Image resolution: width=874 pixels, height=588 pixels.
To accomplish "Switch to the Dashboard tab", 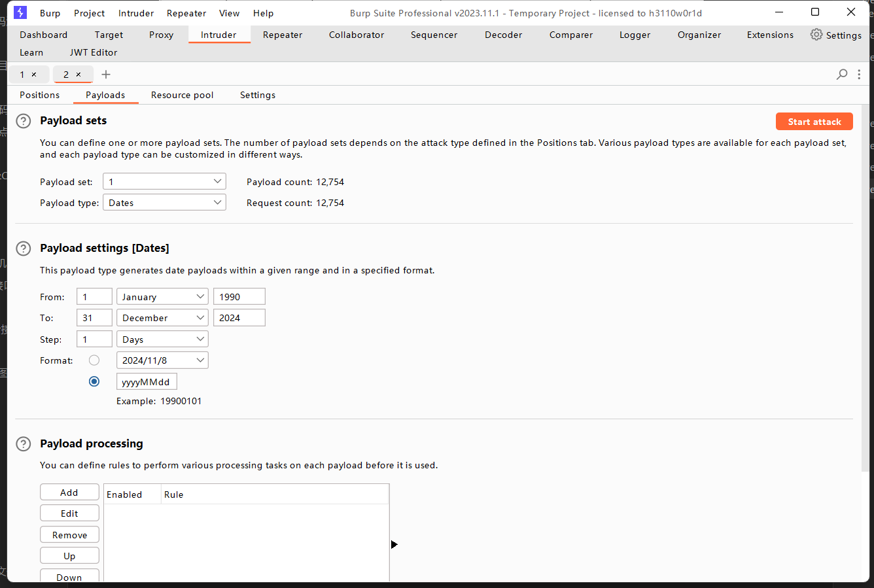I will (x=43, y=35).
